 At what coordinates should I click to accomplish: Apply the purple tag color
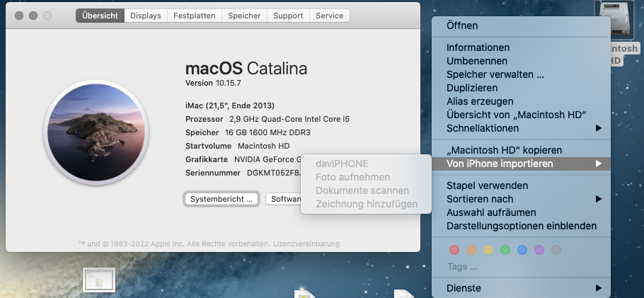coord(539,250)
